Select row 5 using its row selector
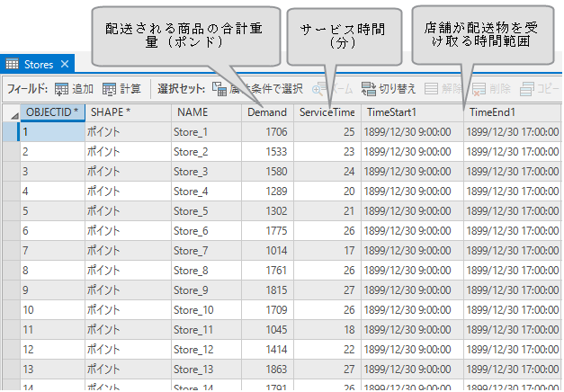The height and width of the screenshot is (392, 564). click(9, 211)
